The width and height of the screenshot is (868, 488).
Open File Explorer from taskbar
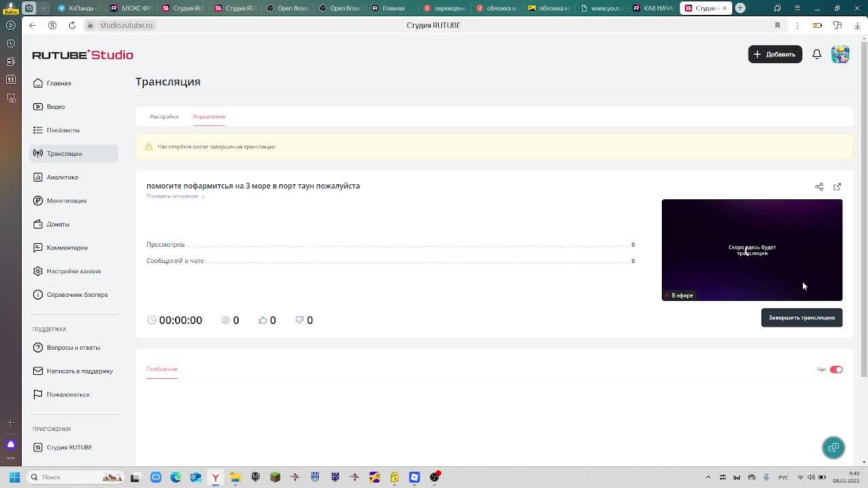pos(235,477)
